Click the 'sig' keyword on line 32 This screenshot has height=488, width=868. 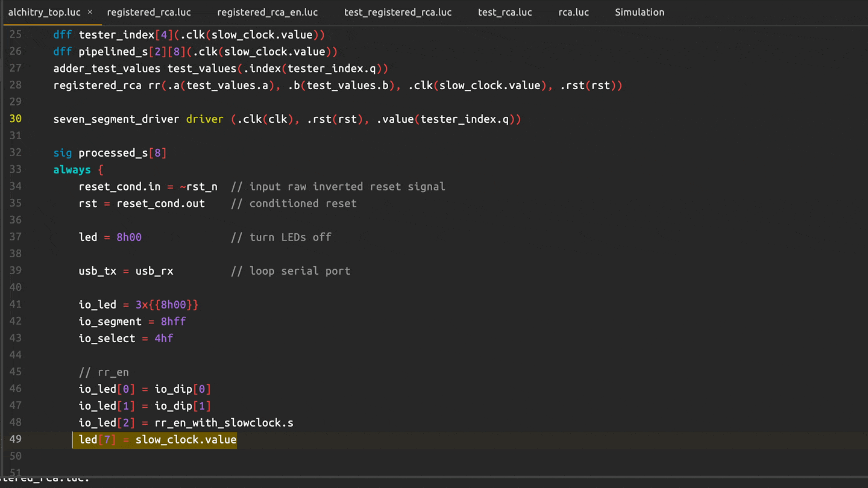coord(63,153)
